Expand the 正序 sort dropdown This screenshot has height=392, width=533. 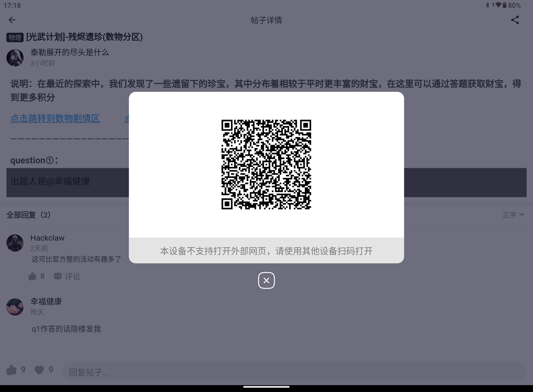click(513, 215)
